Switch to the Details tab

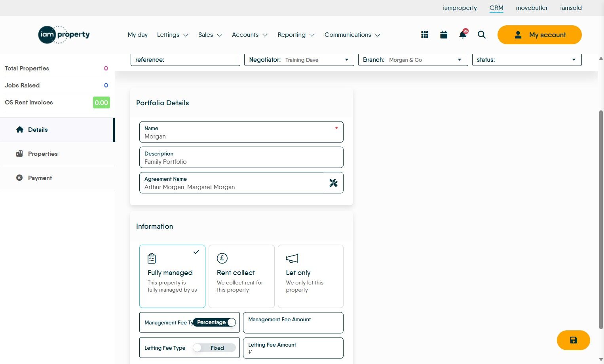click(x=57, y=130)
